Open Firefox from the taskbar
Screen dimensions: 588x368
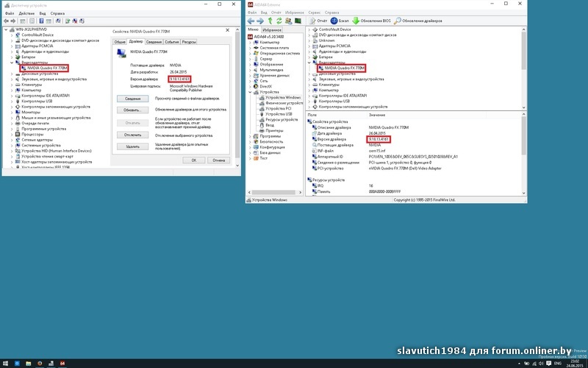40,364
